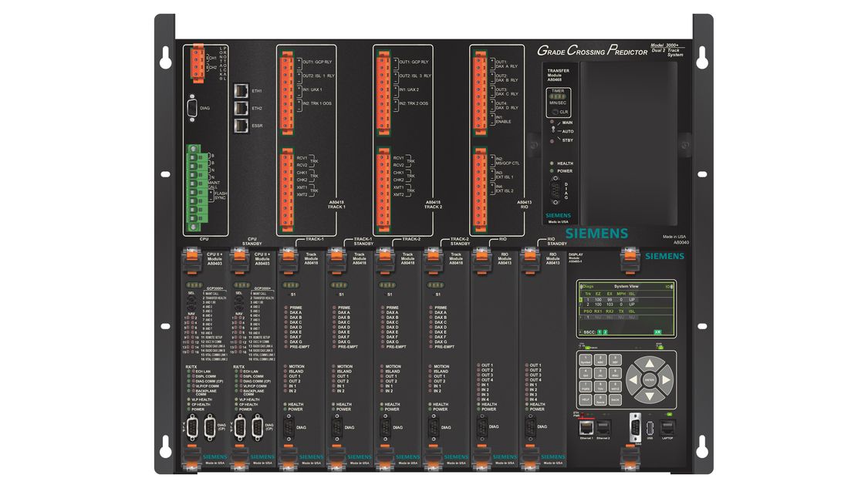Select the XR indicator on the display screen
The height and width of the screenshot is (488, 868).
[x=657, y=332]
